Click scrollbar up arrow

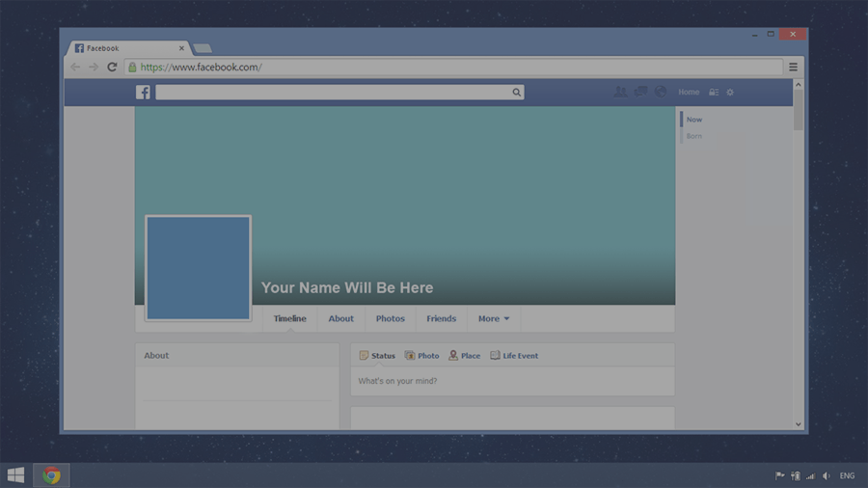(x=799, y=85)
